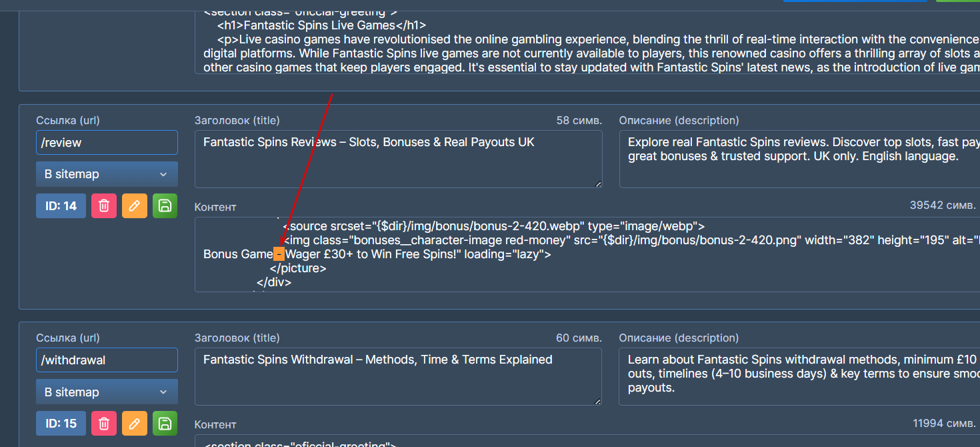Focus the /review url input field
Screen dimensions: 980x447
point(107,142)
